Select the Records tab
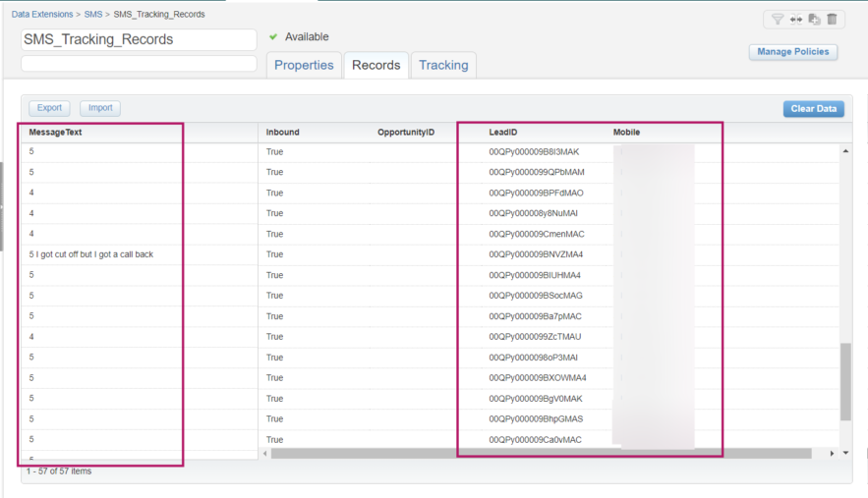868x498 pixels. pyautogui.click(x=376, y=65)
